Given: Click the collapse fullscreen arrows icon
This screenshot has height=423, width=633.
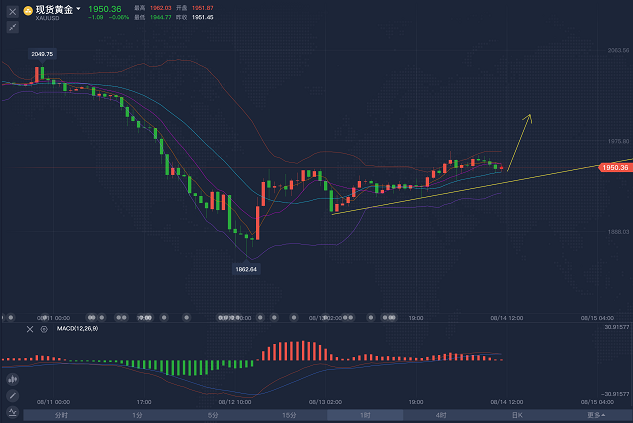Looking at the screenshot, I should pyautogui.click(x=12, y=30).
